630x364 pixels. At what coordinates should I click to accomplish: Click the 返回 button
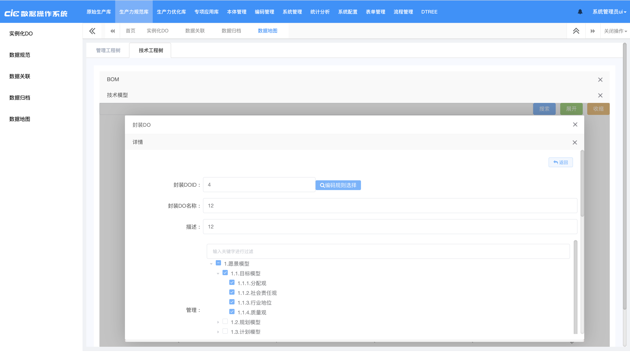[x=561, y=162]
